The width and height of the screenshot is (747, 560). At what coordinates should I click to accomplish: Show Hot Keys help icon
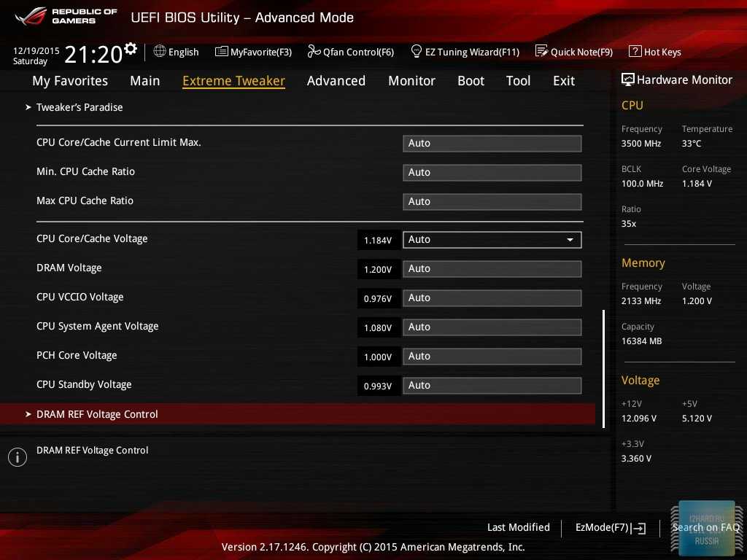pos(635,52)
